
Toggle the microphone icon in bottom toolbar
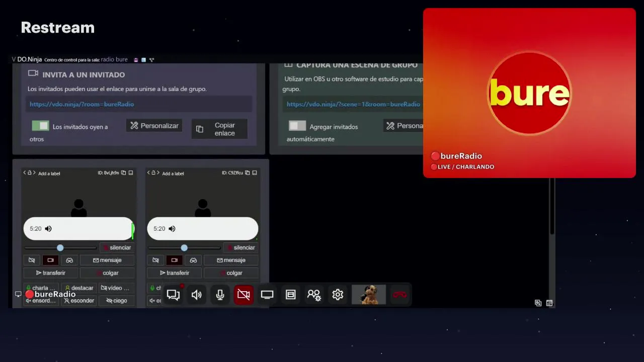tap(220, 295)
